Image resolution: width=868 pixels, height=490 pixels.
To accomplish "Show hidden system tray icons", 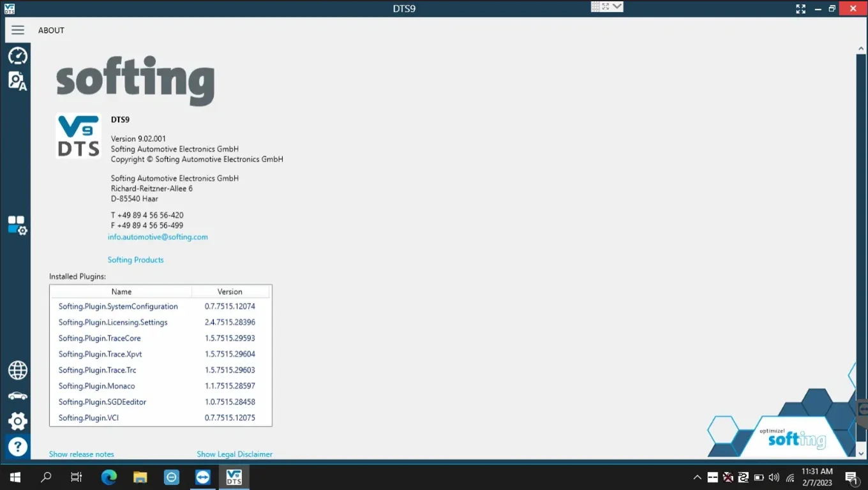I will [697, 477].
